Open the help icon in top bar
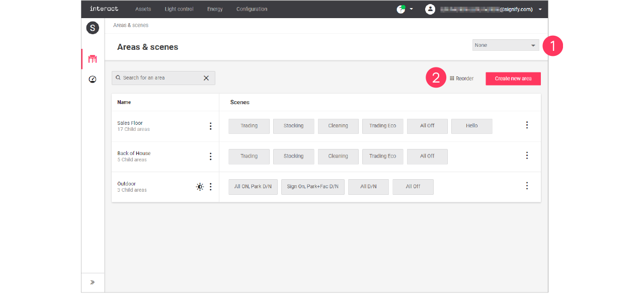The width and height of the screenshot is (644, 302). click(401, 9)
